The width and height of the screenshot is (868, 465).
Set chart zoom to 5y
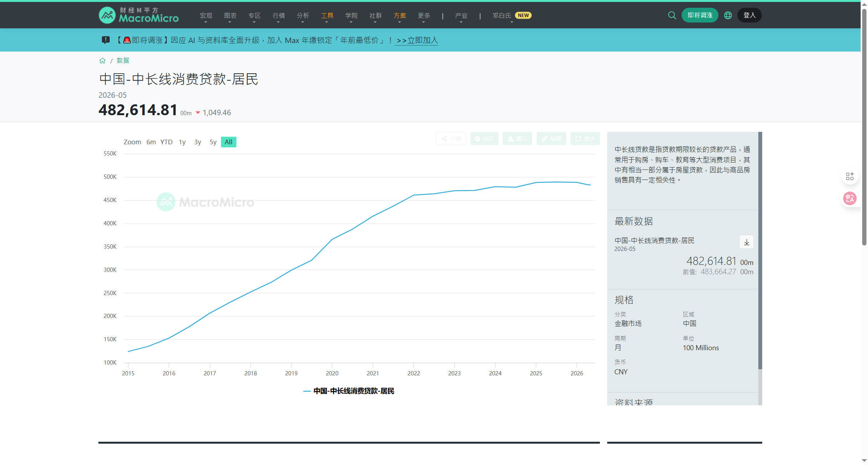click(x=213, y=142)
